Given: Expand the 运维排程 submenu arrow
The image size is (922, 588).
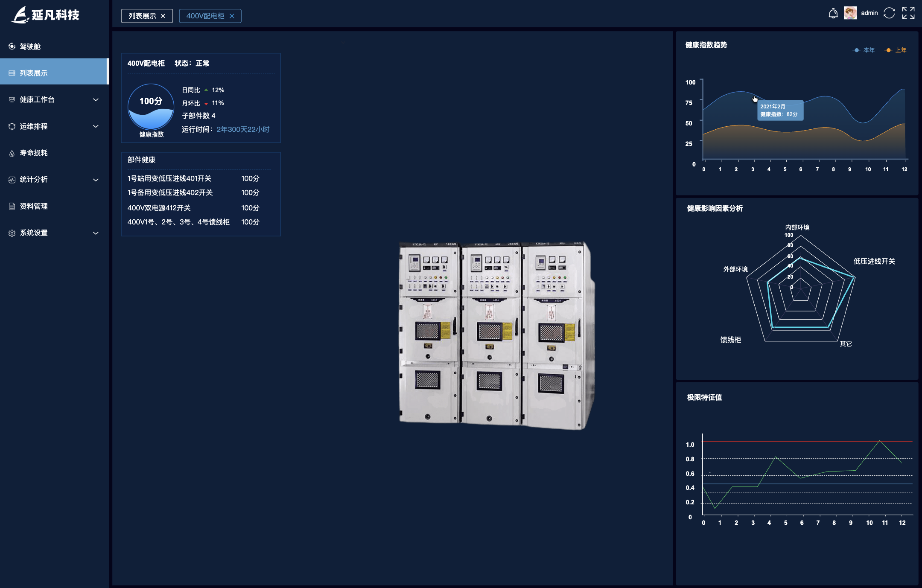Looking at the screenshot, I should [96, 126].
